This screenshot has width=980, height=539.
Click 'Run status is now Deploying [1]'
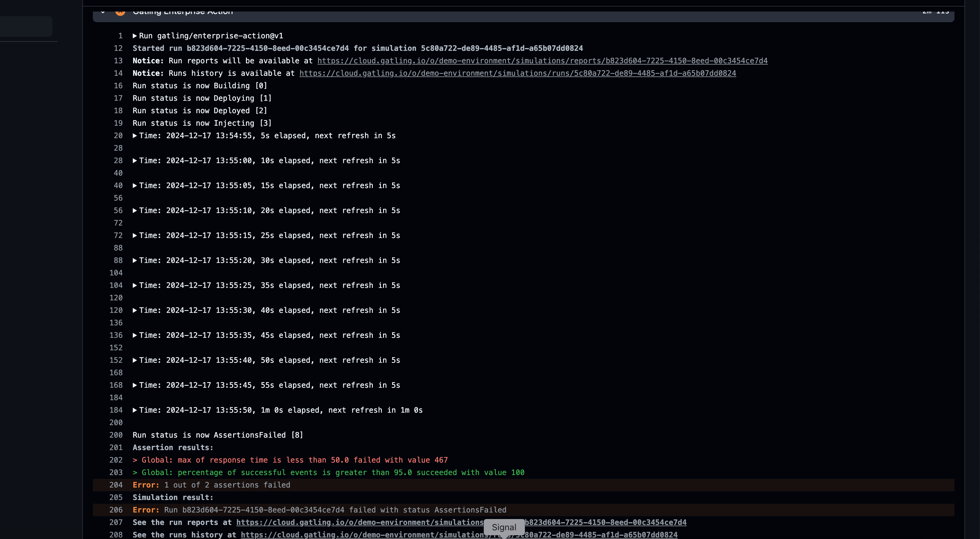coord(202,98)
